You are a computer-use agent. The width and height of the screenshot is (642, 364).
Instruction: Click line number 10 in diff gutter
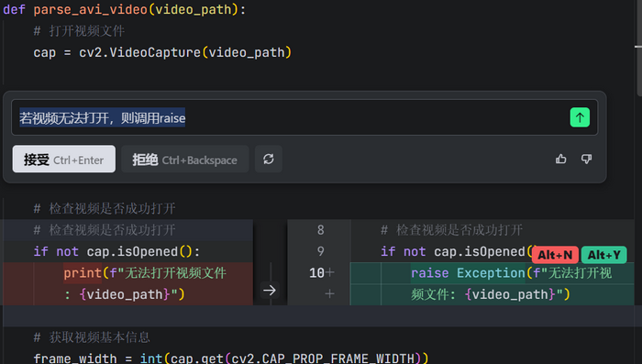click(316, 272)
